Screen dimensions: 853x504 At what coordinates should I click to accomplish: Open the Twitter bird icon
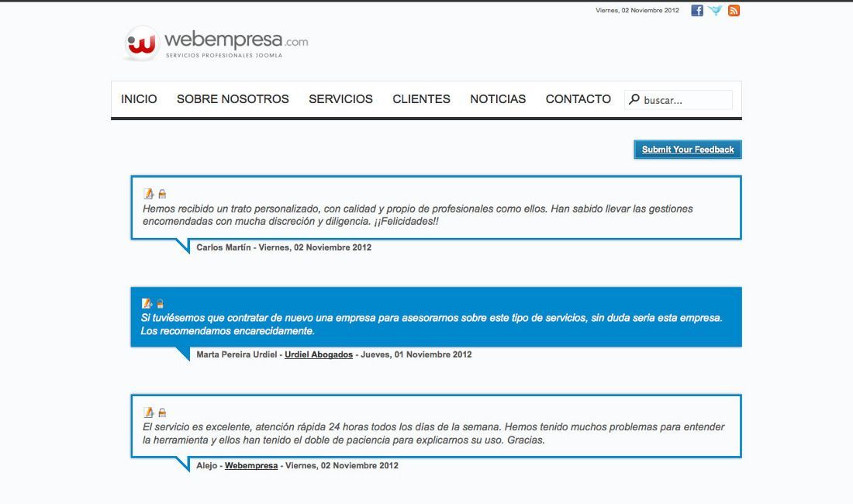click(x=715, y=10)
